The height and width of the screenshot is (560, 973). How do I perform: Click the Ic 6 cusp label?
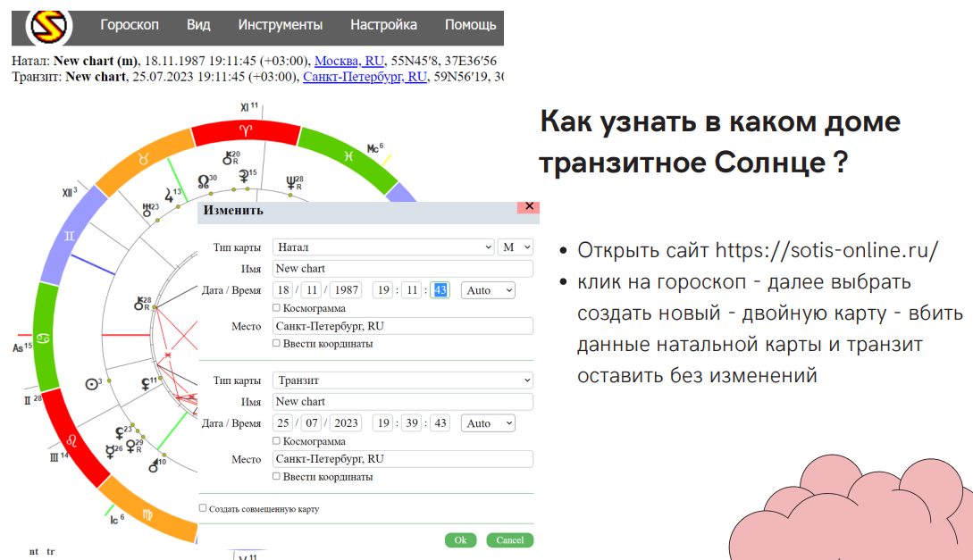117,520
